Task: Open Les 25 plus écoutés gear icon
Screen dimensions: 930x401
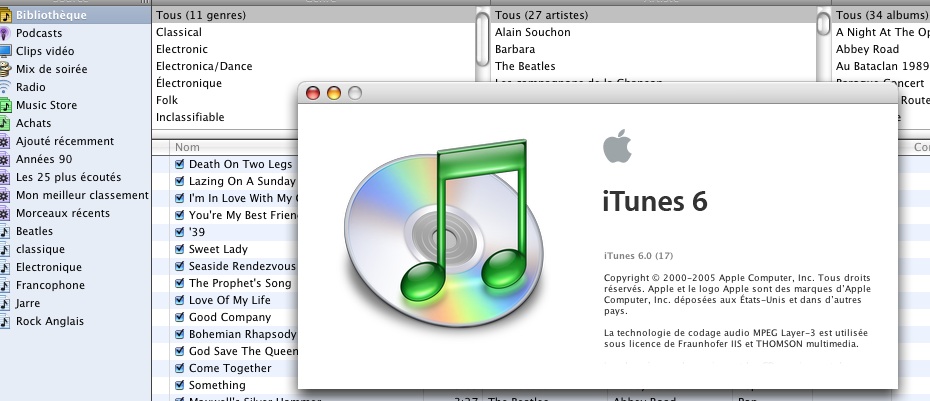Action: 5,177
